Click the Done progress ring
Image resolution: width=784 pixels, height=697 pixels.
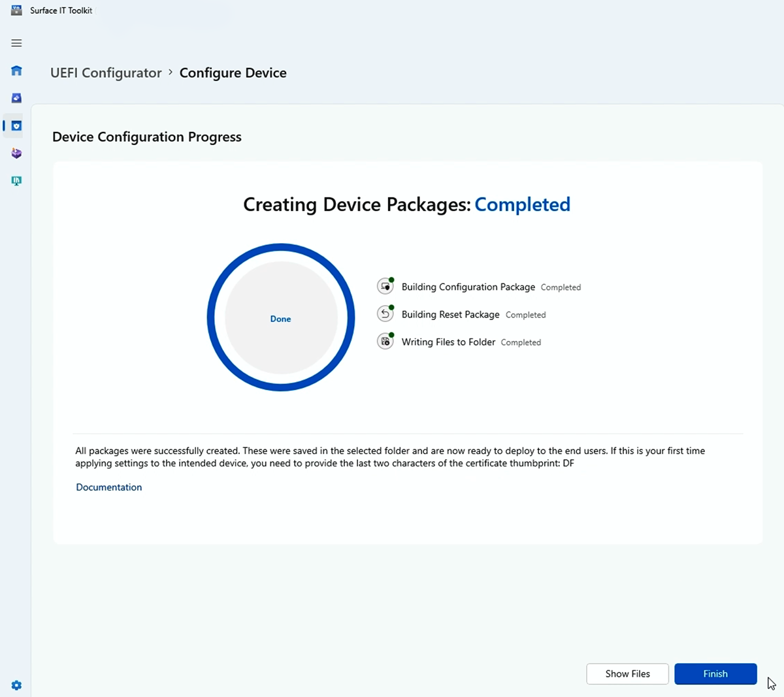tap(280, 318)
